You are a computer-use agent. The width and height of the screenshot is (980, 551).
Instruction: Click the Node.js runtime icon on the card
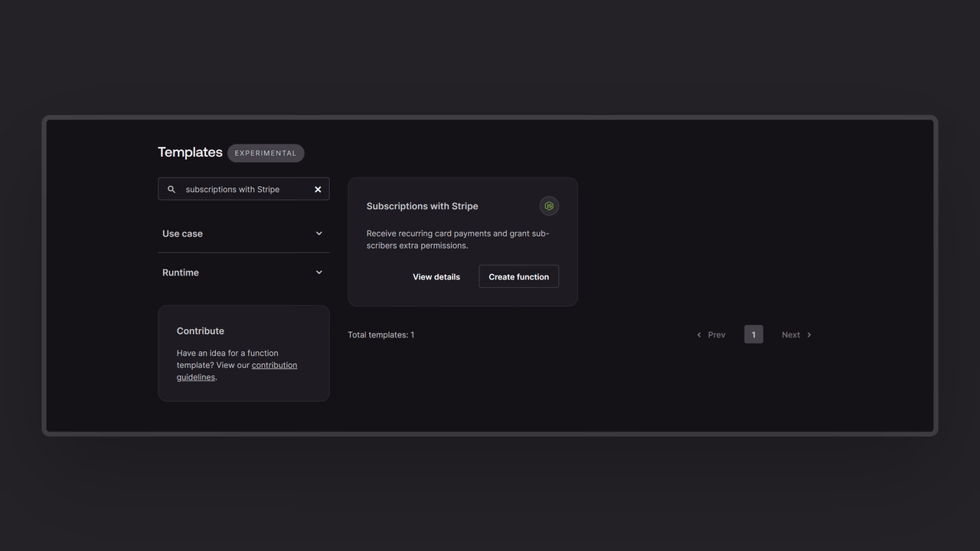[549, 206]
